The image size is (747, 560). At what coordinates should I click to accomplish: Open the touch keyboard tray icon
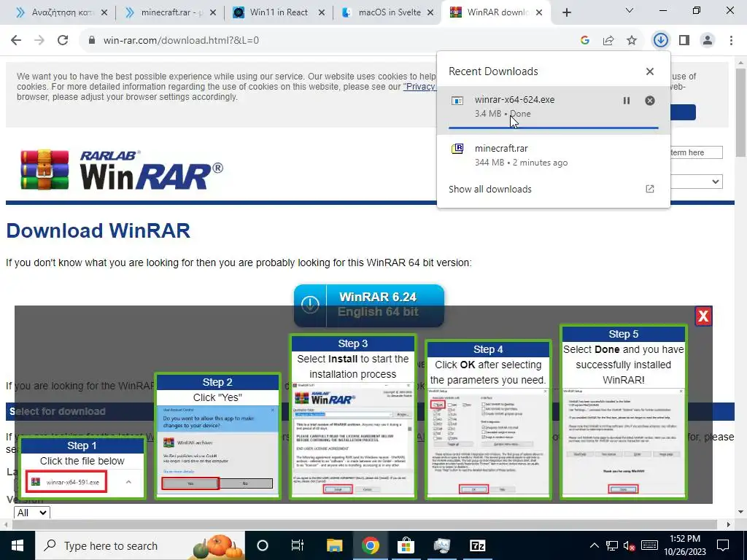pos(649,545)
